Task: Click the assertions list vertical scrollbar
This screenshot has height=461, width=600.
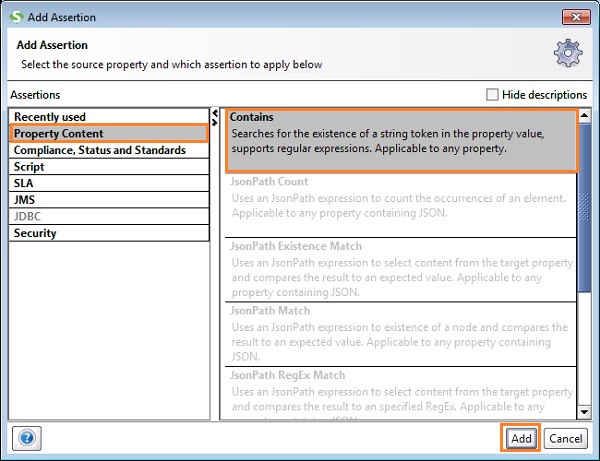Action: pyautogui.click(x=585, y=200)
